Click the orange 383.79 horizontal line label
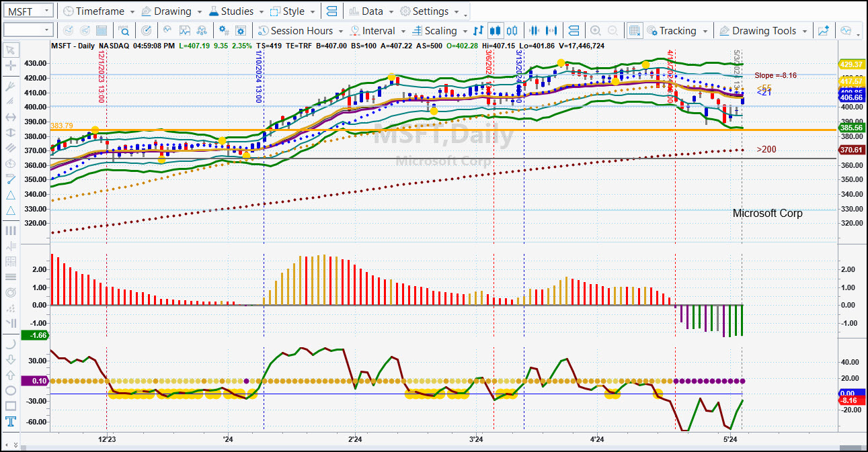The image size is (868, 452). point(61,125)
